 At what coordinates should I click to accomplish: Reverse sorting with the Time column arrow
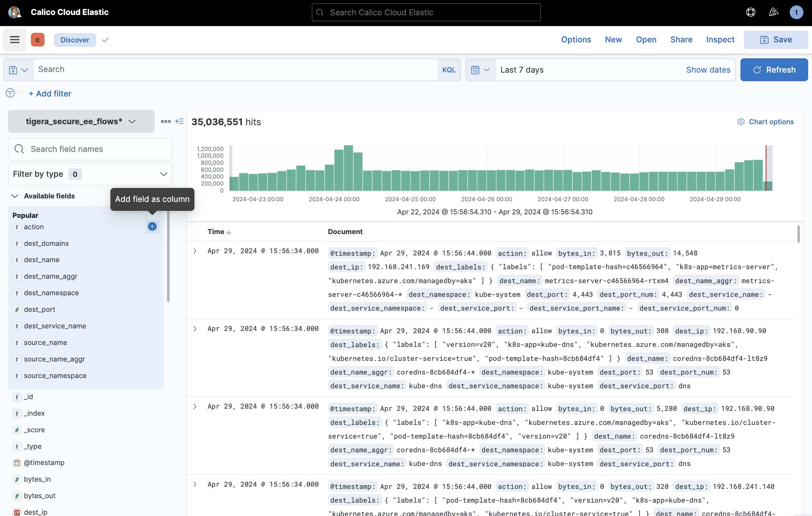pos(229,232)
